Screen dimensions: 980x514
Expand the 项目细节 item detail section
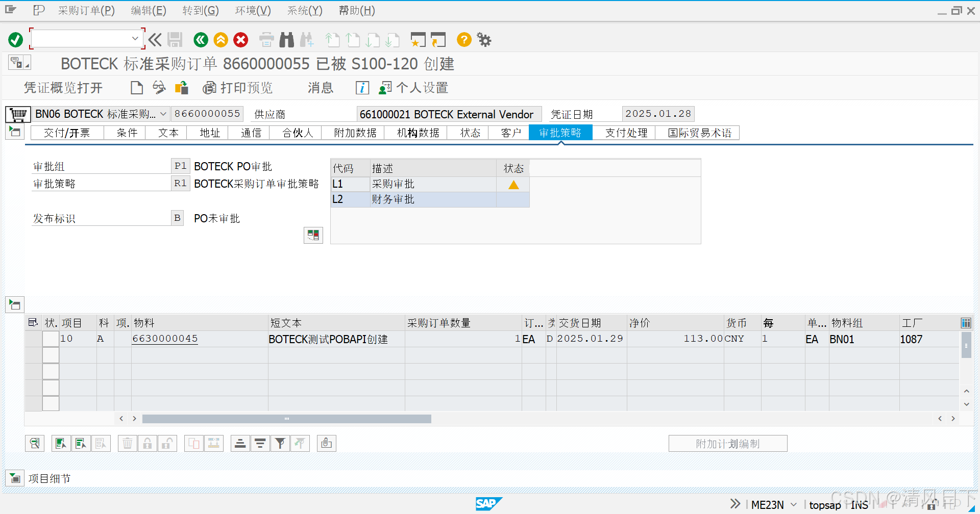coord(14,478)
